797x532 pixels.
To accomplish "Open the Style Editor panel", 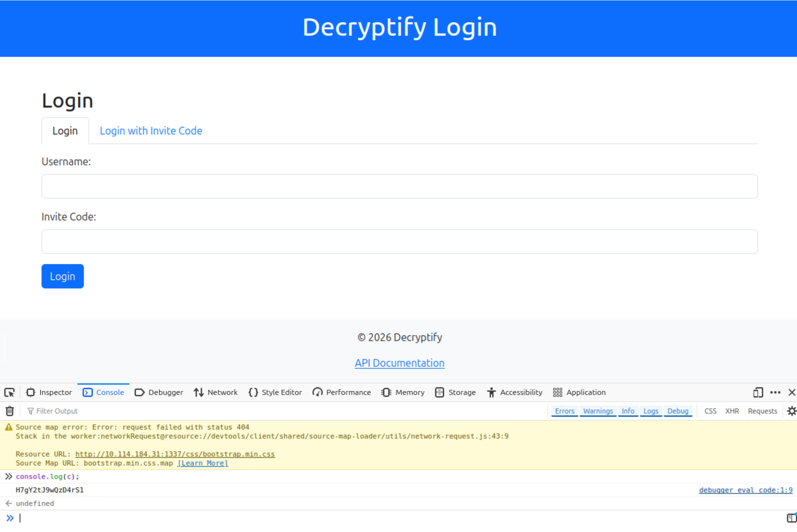I will click(x=275, y=393).
